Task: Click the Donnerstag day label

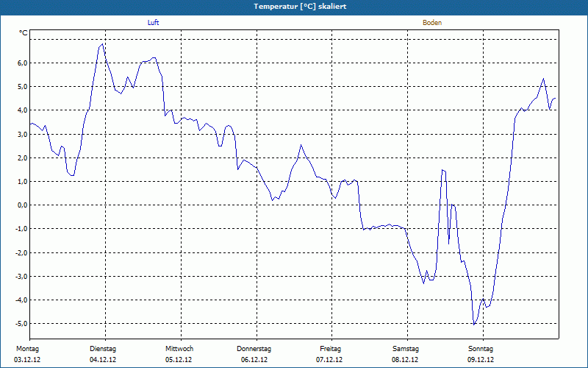Action: click(x=254, y=349)
